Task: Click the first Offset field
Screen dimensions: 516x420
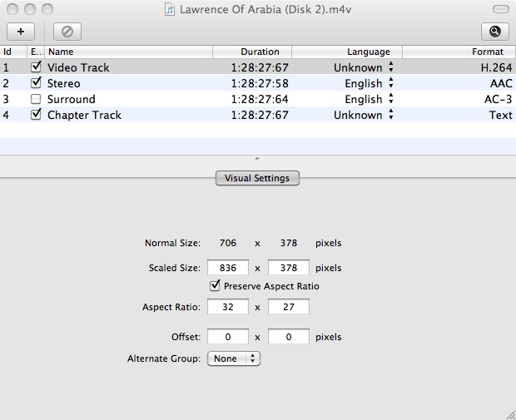Action: click(x=228, y=337)
